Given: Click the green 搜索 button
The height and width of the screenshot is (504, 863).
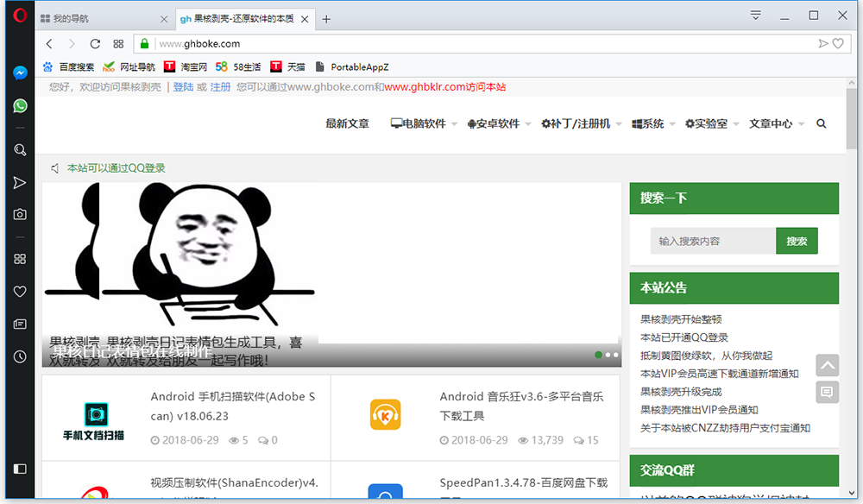Looking at the screenshot, I should [797, 241].
